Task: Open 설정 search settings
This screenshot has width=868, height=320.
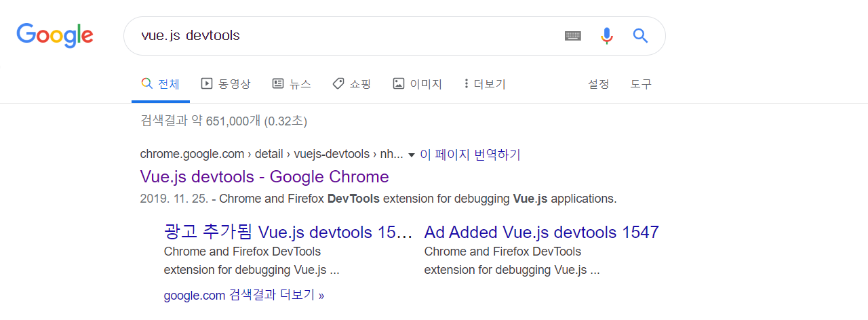Action: point(598,84)
